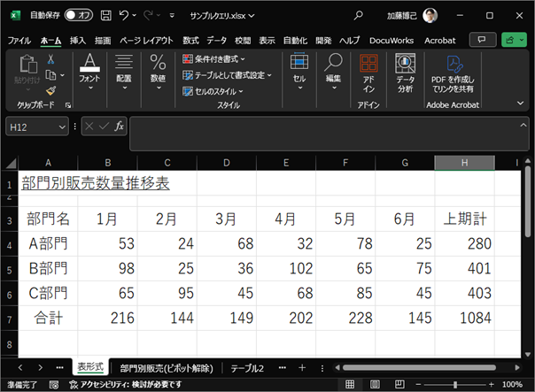Select cell H7 containing 1084
The width and height of the screenshot is (535, 392).
click(464, 316)
